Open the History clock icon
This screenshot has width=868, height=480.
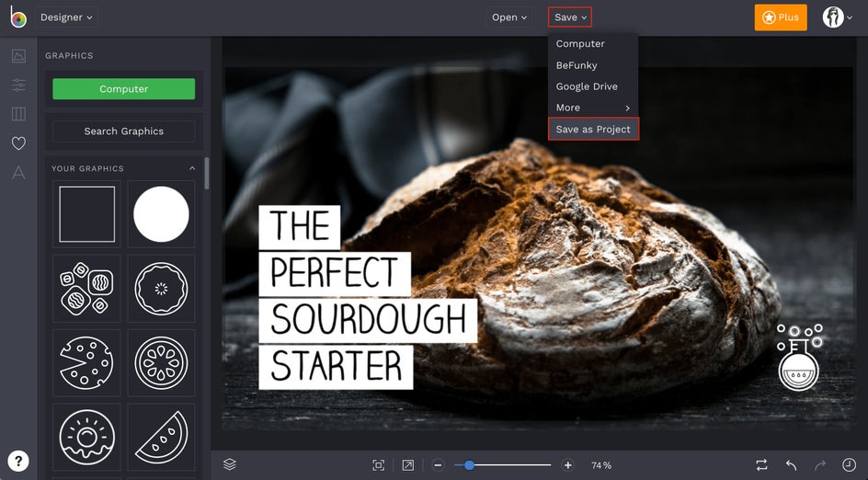pyautogui.click(x=849, y=465)
